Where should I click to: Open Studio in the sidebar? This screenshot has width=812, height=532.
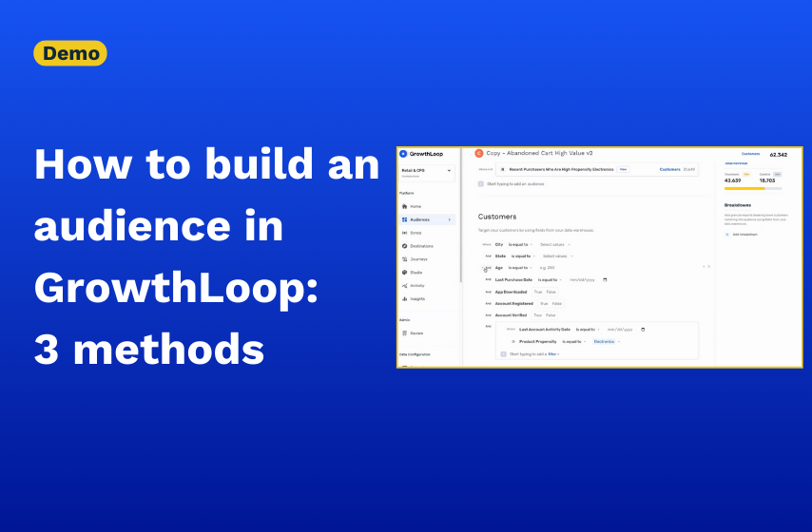(x=416, y=273)
